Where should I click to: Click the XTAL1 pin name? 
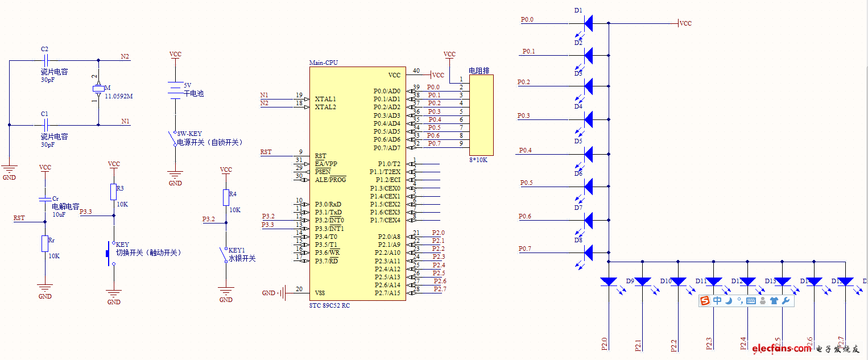[x=325, y=99]
